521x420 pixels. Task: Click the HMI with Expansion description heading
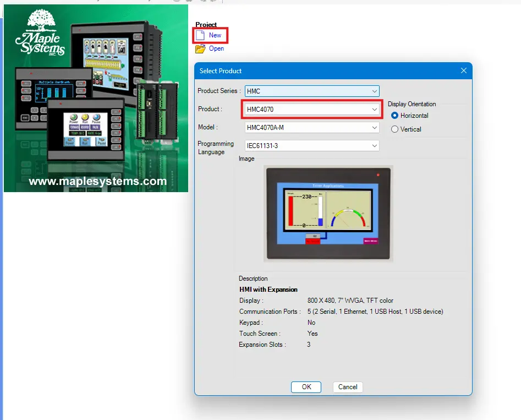[268, 290]
